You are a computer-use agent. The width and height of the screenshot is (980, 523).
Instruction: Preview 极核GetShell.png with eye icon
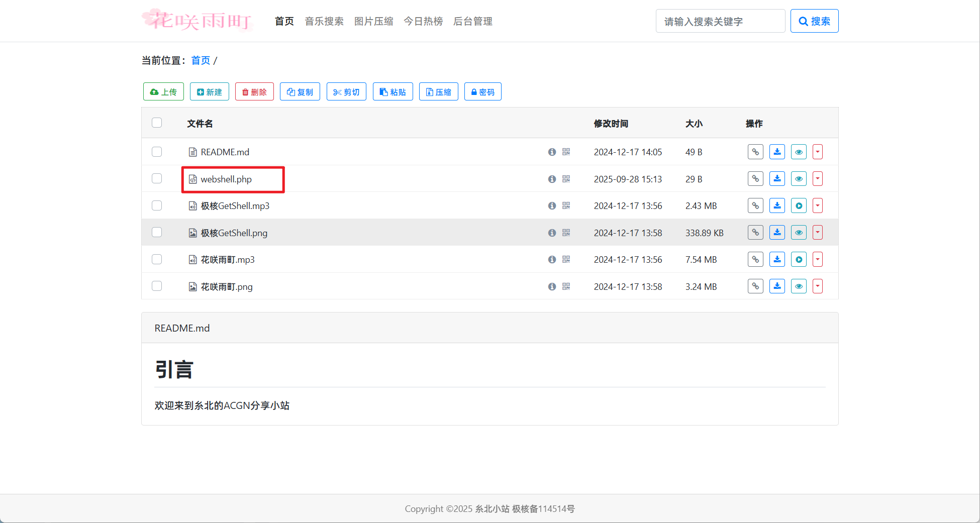tap(799, 233)
